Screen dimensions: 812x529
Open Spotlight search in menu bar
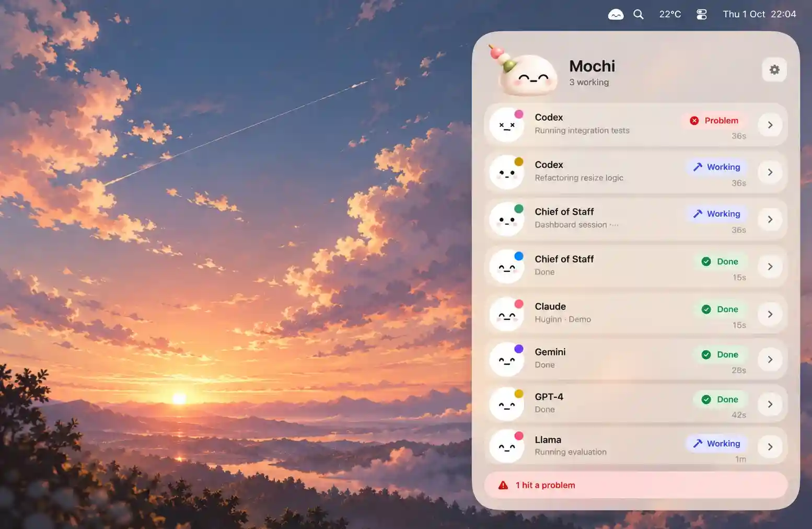639,14
